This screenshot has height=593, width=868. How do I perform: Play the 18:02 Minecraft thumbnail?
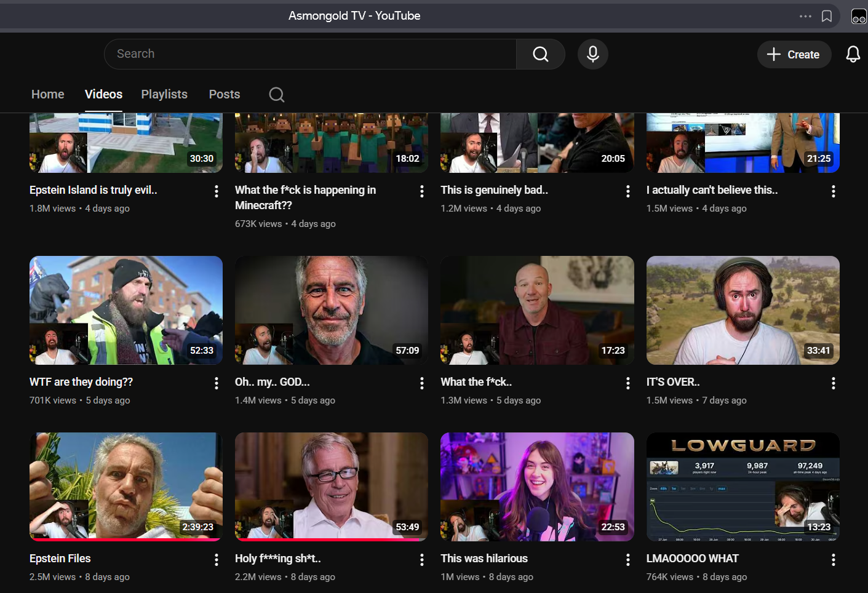pyautogui.click(x=332, y=143)
